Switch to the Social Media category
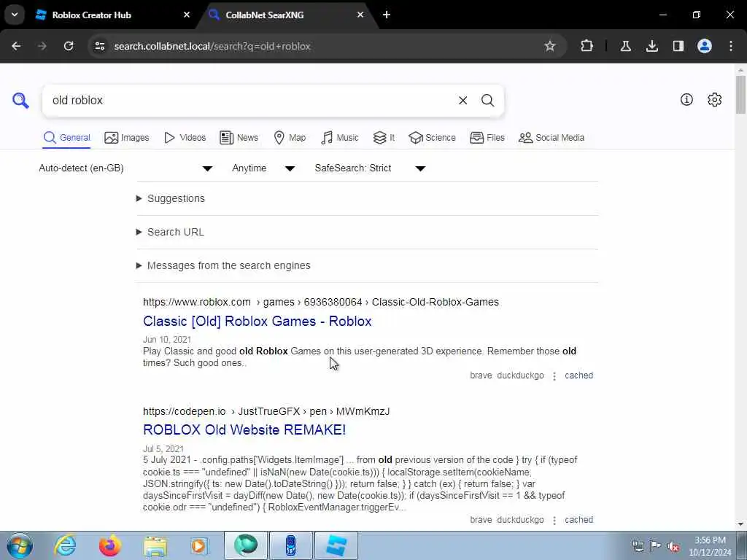747x560 pixels. pyautogui.click(x=551, y=138)
